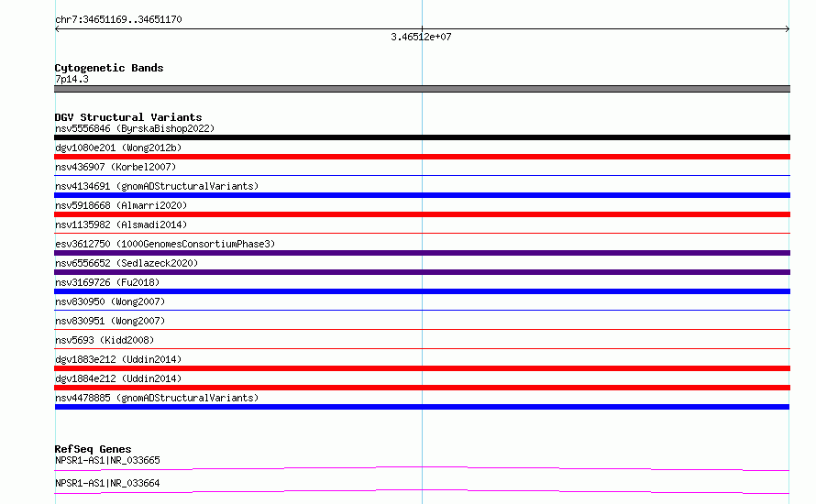The height and width of the screenshot is (504, 816).
Task: Click the Cytogenetic Bands track title
Action: click(x=109, y=68)
